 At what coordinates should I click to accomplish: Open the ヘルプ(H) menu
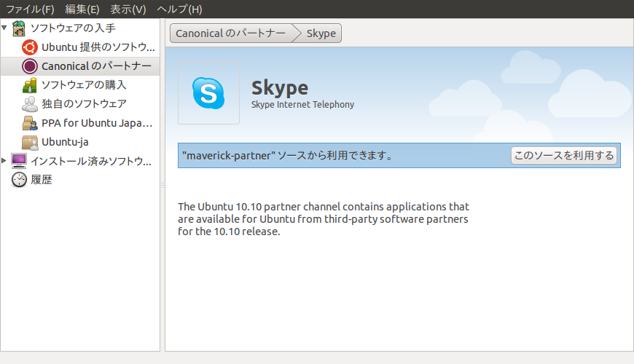click(179, 9)
